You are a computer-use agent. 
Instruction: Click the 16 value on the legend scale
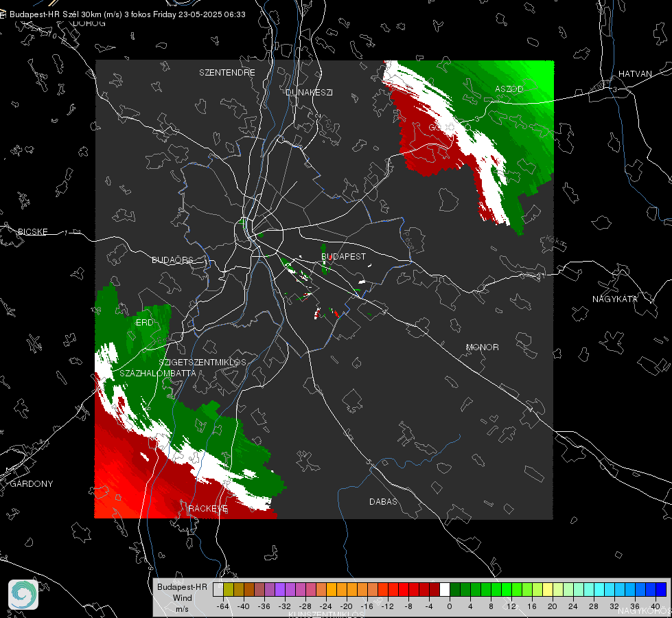click(x=532, y=606)
